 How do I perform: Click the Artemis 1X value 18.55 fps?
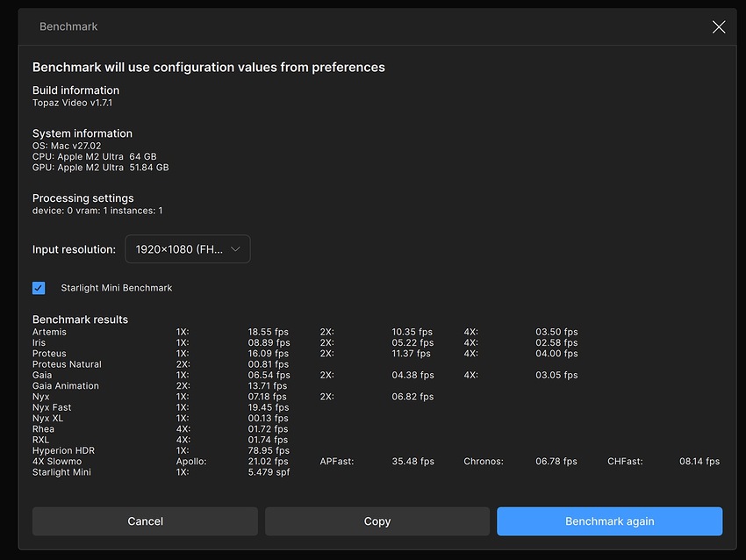[x=269, y=332]
